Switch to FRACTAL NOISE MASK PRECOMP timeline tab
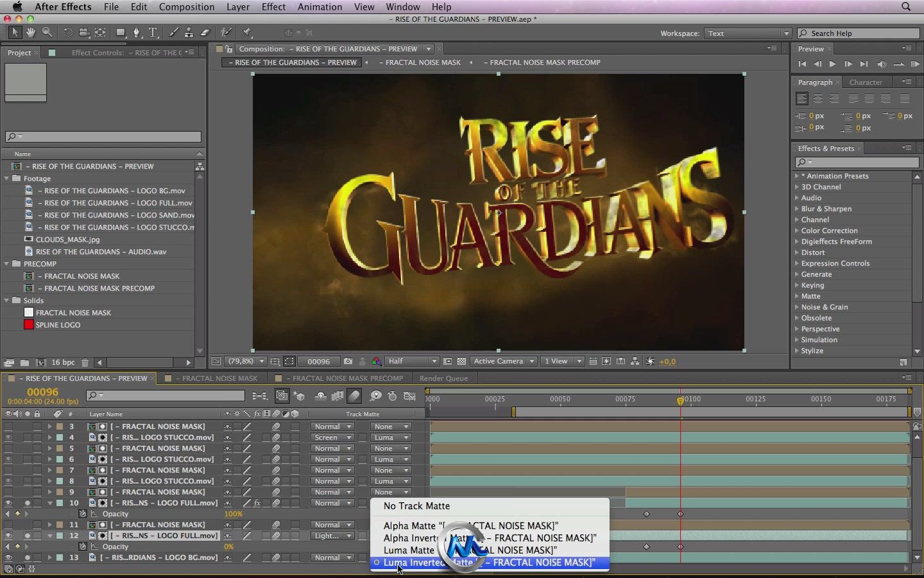This screenshot has width=924, height=578. pos(348,378)
